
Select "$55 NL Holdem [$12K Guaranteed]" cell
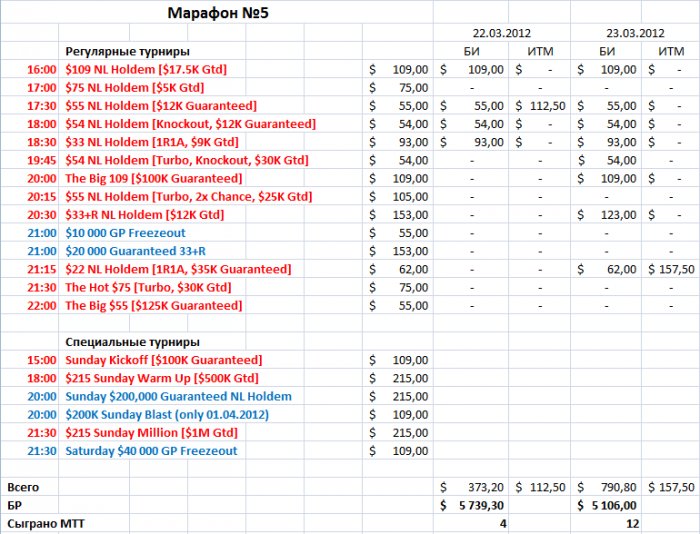161,106
